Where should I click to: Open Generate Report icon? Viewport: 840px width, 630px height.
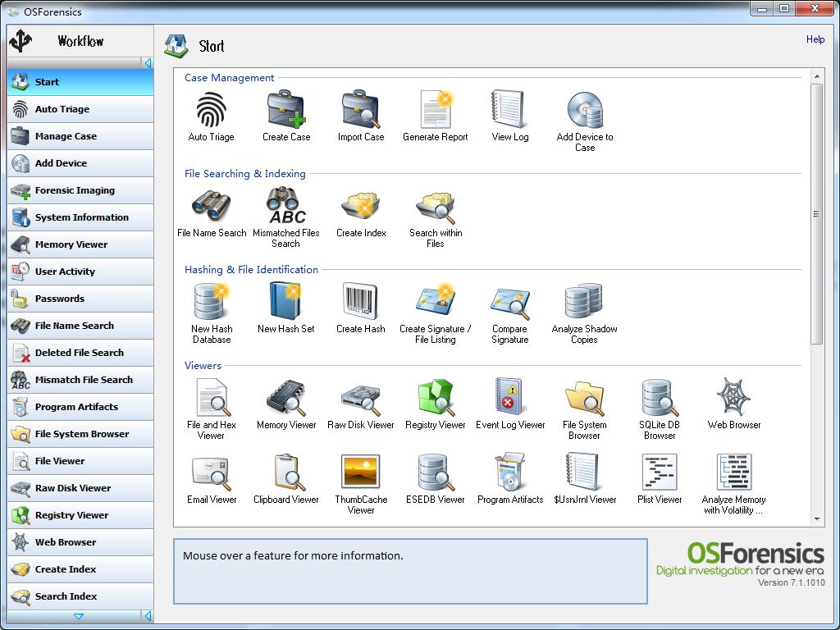(436, 111)
